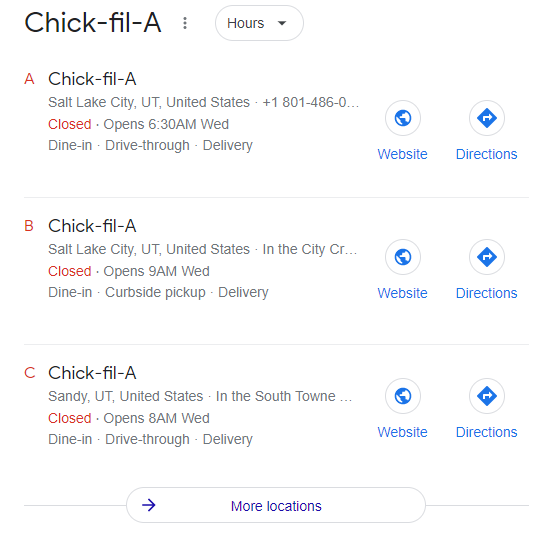Image resolution: width=559 pixels, height=533 pixels.
Task: Click the Directions arrow icon for Sandy location
Action: coord(487,396)
